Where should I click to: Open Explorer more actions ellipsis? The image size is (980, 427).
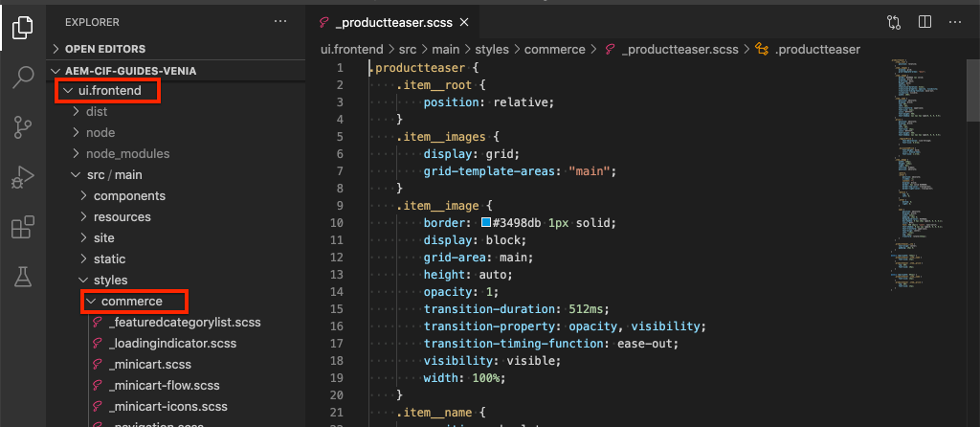coord(280,22)
